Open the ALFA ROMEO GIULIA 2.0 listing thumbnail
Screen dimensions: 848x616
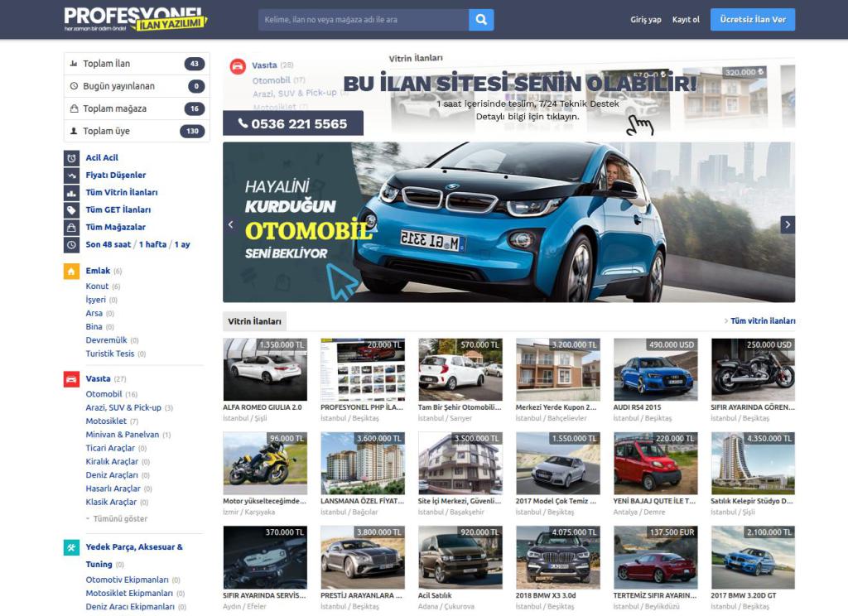[265, 369]
